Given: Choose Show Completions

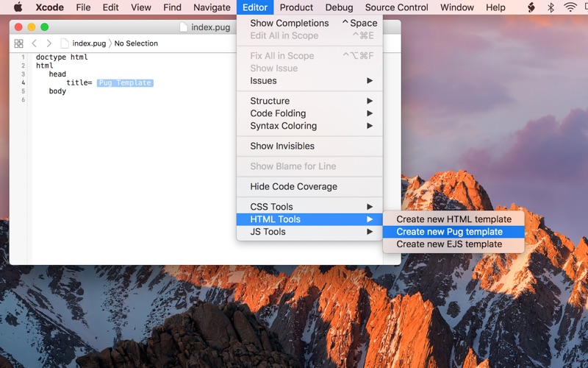Looking at the screenshot, I should click(309, 23).
